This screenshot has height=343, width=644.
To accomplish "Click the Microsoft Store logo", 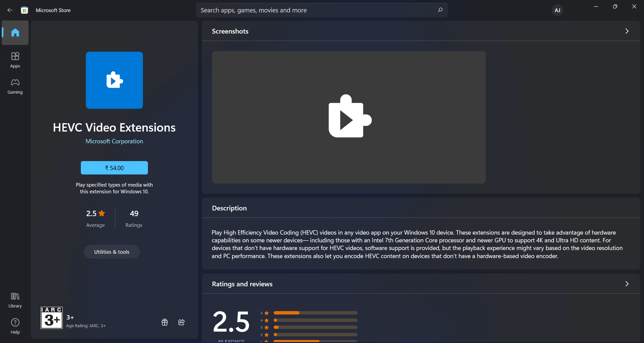I will [x=24, y=10].
